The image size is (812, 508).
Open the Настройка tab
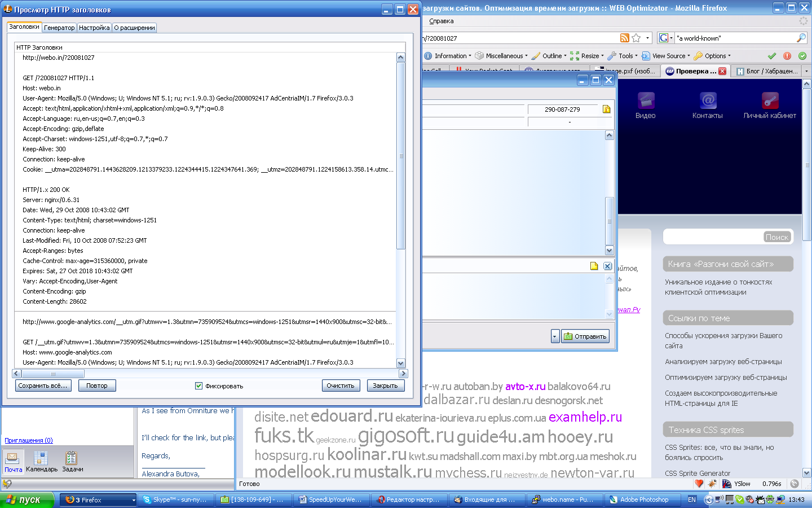point(94,28)
